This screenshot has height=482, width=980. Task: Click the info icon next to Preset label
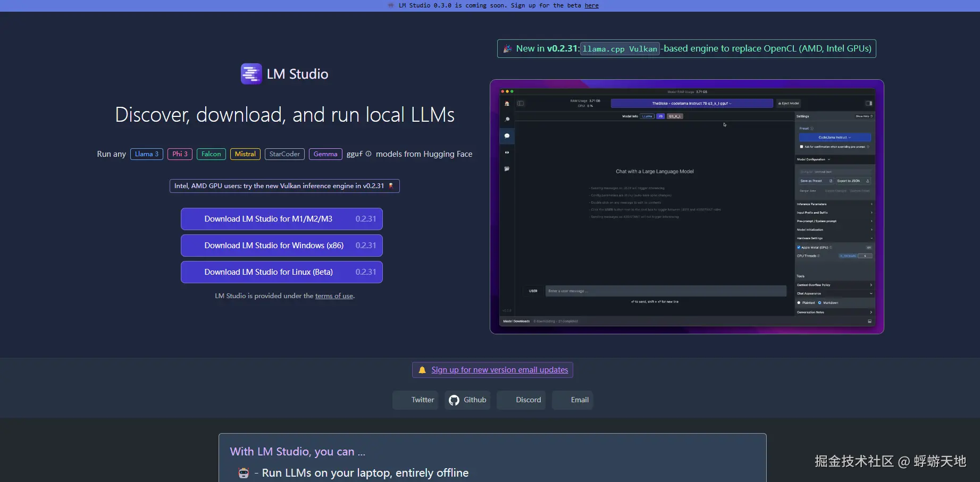pos(812,129)
